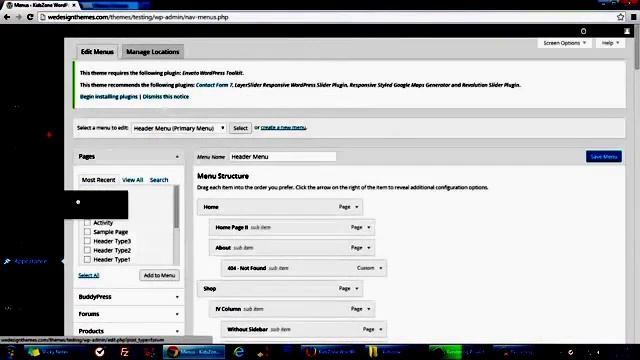Follow the create a new menu link

click(283, 128)
